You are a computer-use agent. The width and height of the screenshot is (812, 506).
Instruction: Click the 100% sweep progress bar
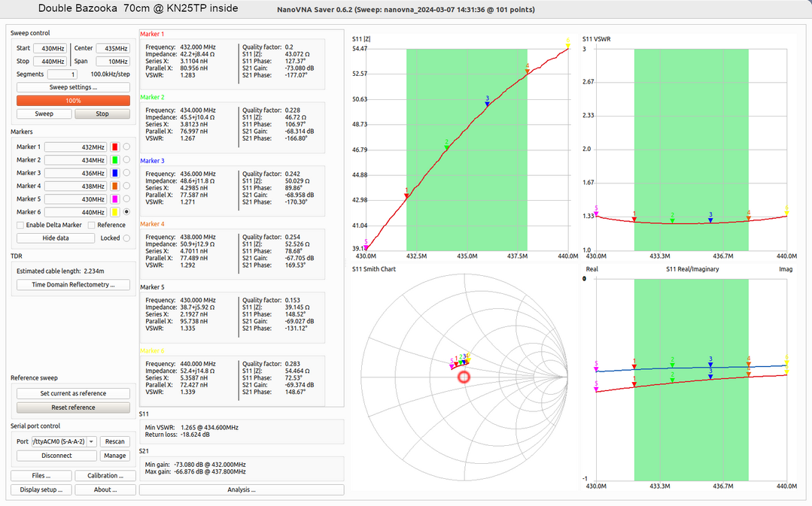[73, 100]
